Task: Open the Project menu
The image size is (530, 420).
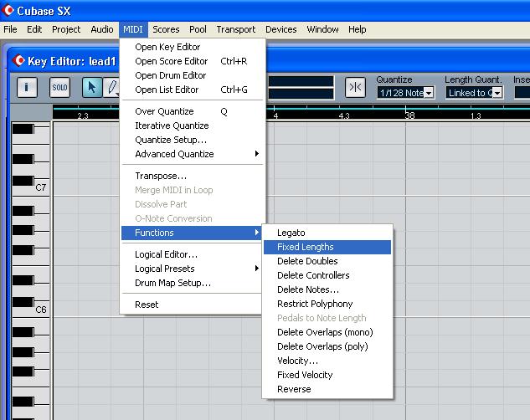Action: click(66, 29)
